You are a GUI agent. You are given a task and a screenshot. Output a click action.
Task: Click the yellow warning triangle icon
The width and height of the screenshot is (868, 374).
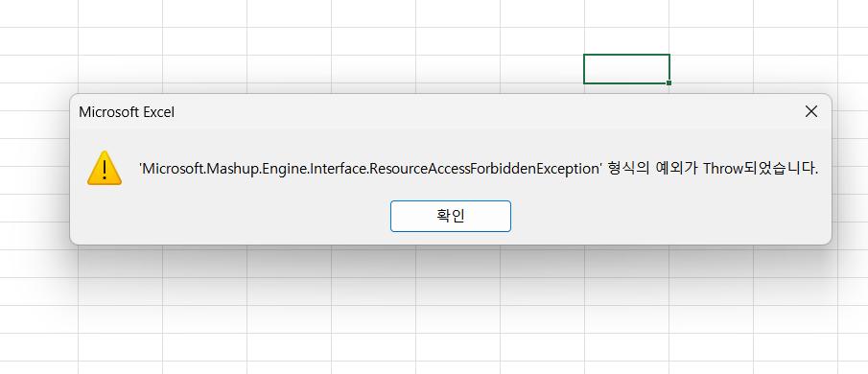tap(105, 168)
